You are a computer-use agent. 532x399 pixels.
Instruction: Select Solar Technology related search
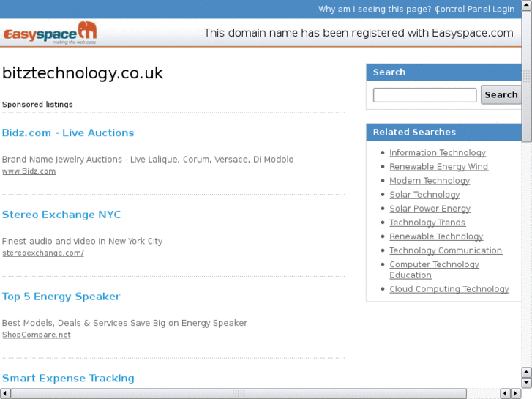[x=424, y=195]
